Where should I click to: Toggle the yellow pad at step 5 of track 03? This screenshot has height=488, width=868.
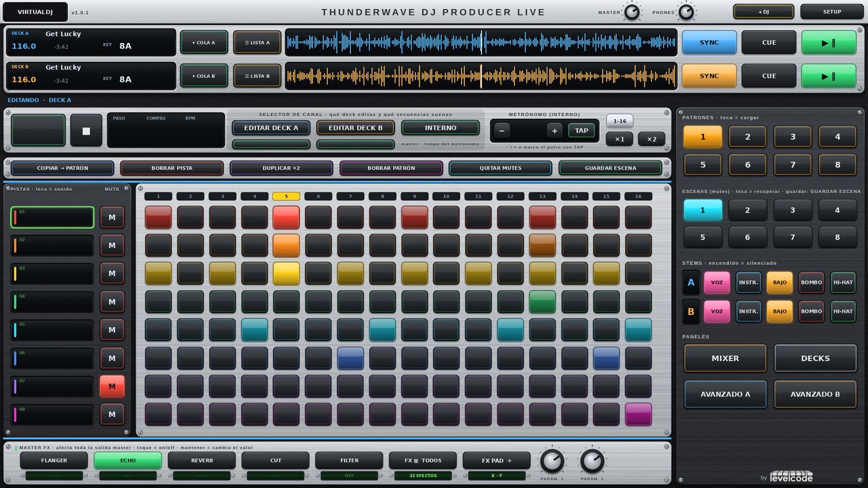[x=286, y=273]
